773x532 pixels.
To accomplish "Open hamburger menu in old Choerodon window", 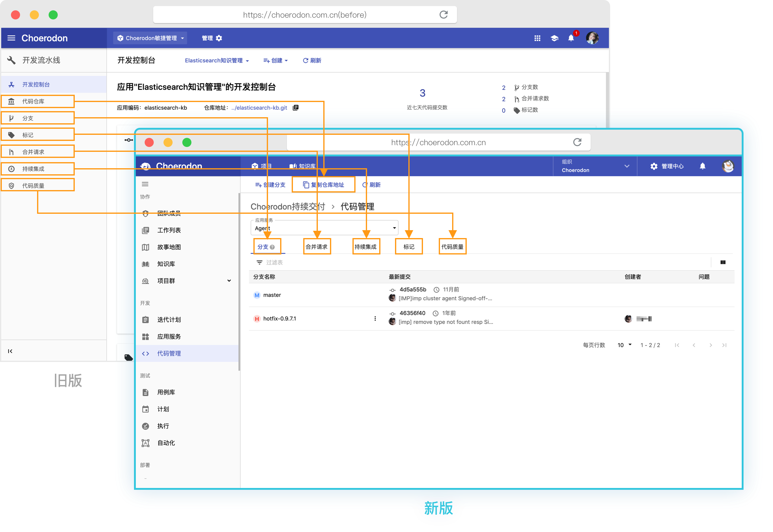I will pos(11,38).
